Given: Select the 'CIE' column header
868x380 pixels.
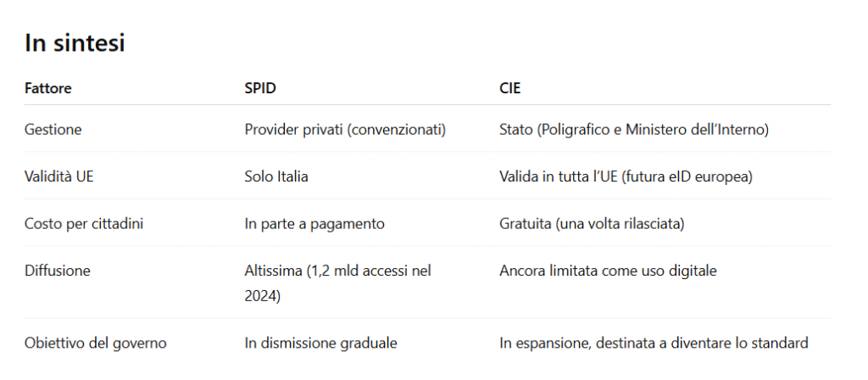Looking at the screenshot, I should click(509, 88).
